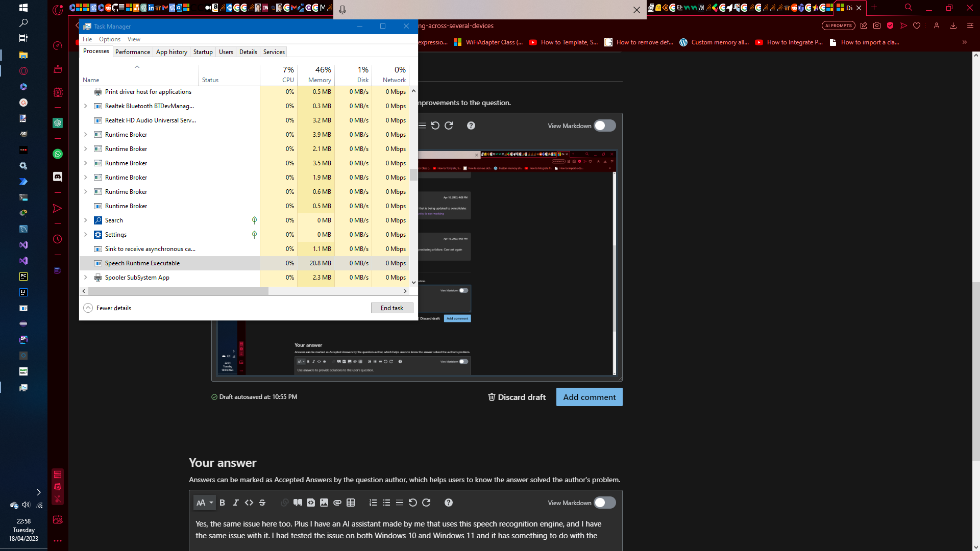The image size is (980, 551).
Task: Click the End task button
Action: [391, 308]
